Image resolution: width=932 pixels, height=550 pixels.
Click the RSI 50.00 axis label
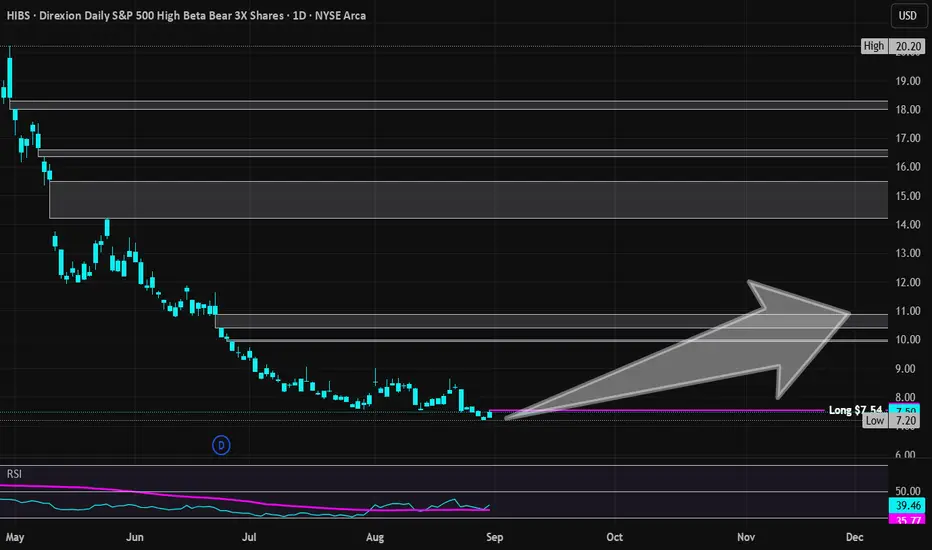click(x=908, y=491)
